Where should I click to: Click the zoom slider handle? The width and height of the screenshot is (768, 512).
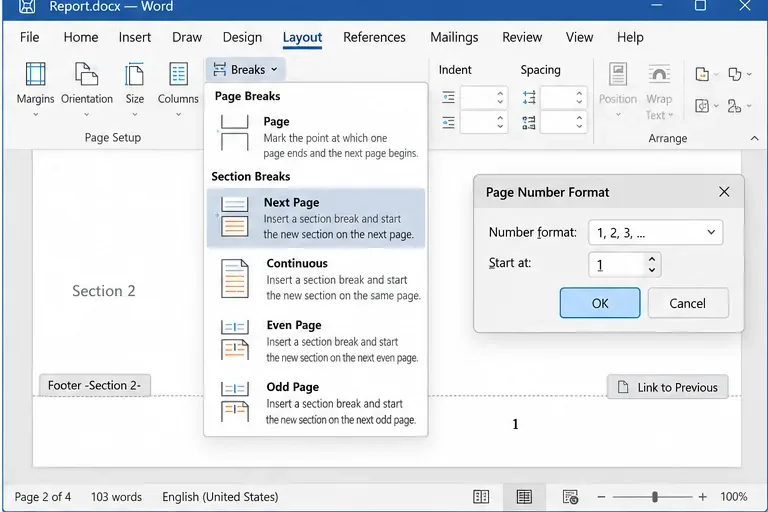pos(655,497)
